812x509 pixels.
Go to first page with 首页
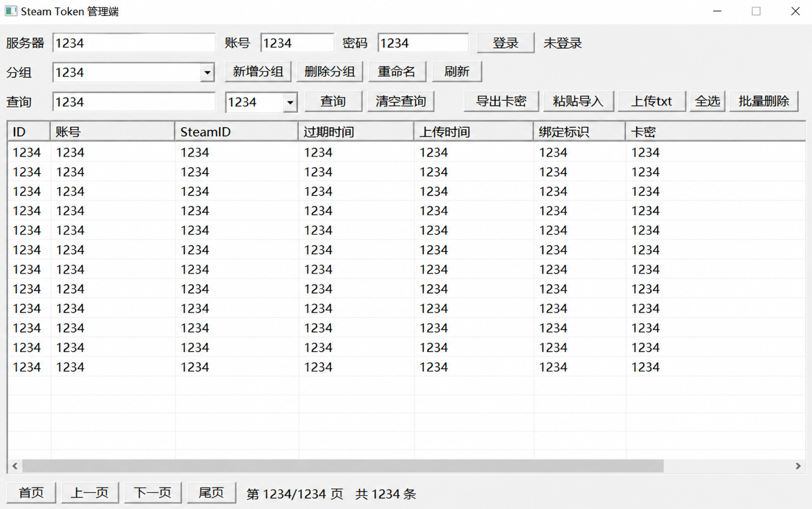point(31,493)
